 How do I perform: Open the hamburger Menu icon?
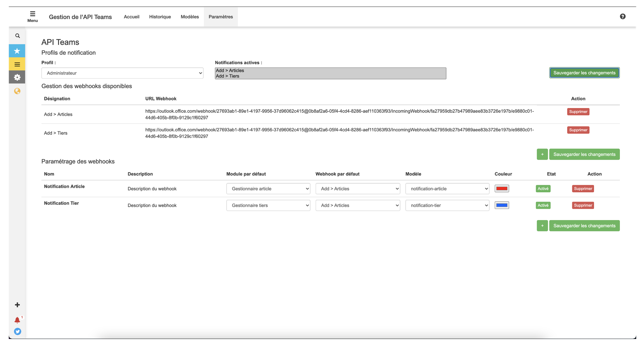(x=33, y=16)
